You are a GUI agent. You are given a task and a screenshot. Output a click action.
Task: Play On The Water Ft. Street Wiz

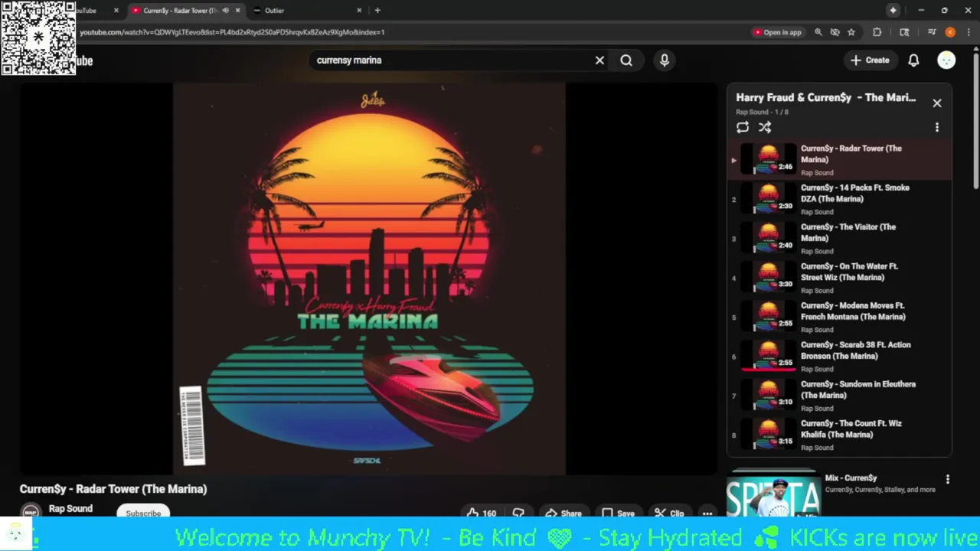pos(839,278)
